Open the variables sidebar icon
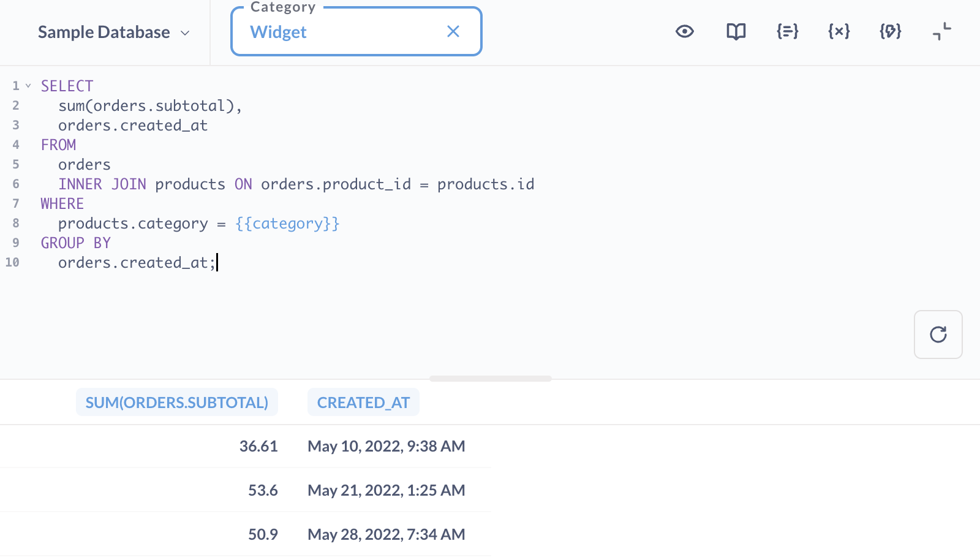Image resolution: width=980 pixels, height=560 pixels. [x=838, y=31]
